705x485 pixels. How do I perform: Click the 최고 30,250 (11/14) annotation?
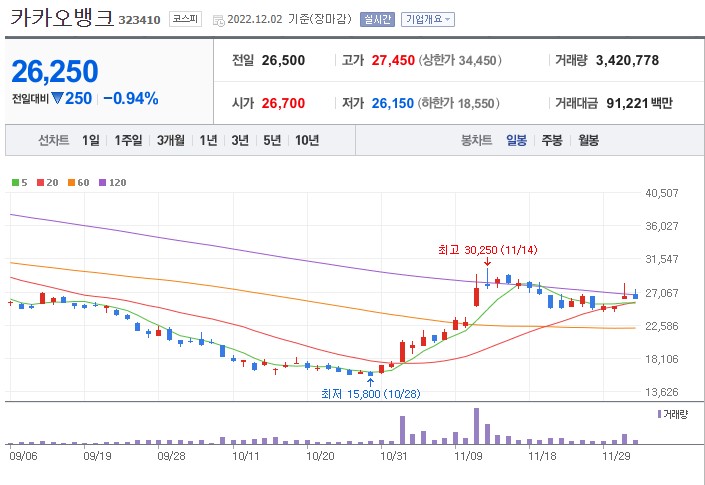[x=488, y=250]
